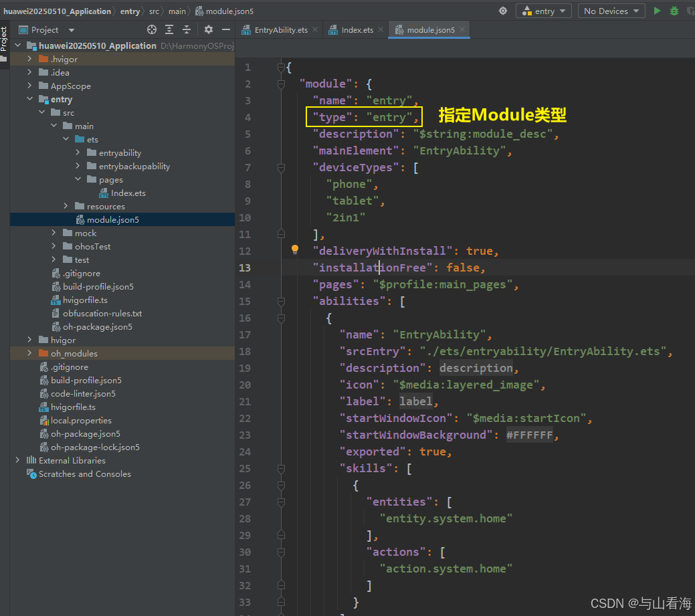Select Index.ets file in the tree
This screenshot has height=616, width=695.
(x=122, y=193)
